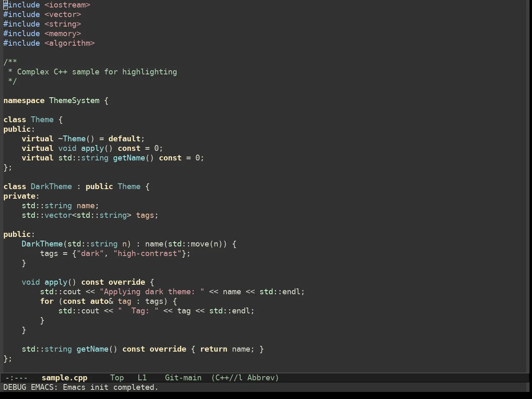Click the closing '};' of DarkTheme class
The height and width of the screenshot is (399, 532).
point(8,359)
